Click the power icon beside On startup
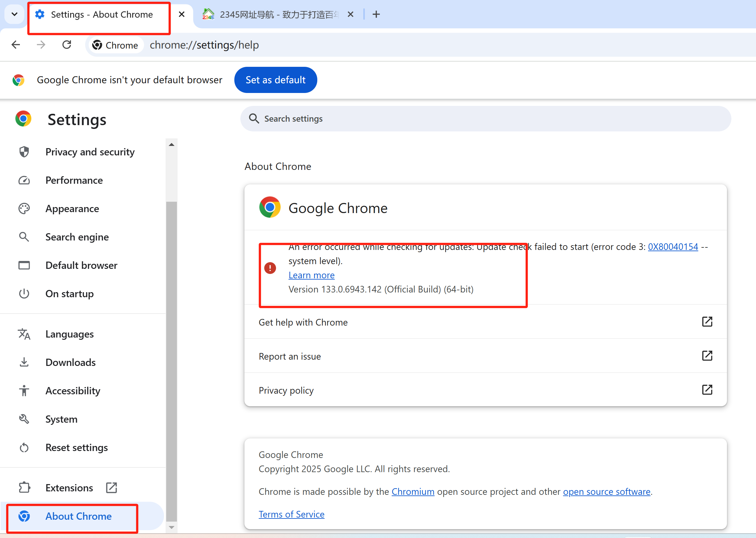The width and height of the screenshot is (756, 538). point(24,294)
